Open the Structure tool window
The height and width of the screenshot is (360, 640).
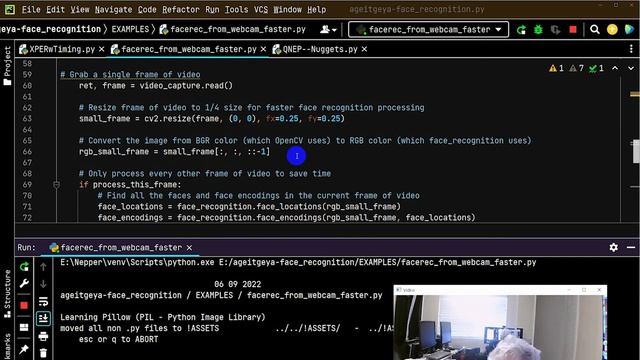click(x=7, y=294)
